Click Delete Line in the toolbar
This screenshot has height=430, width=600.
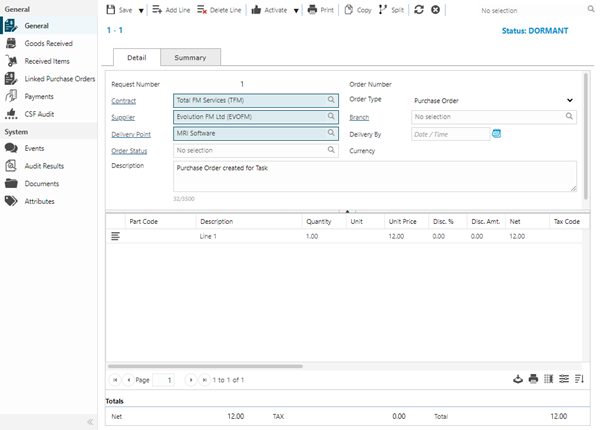point(219,9)
